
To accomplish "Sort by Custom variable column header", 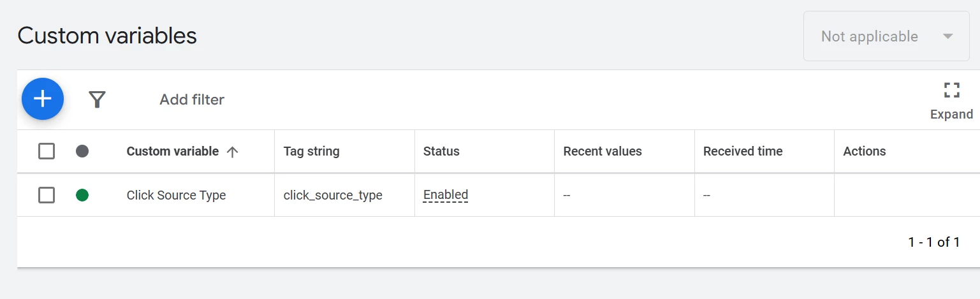I will 172,152.
